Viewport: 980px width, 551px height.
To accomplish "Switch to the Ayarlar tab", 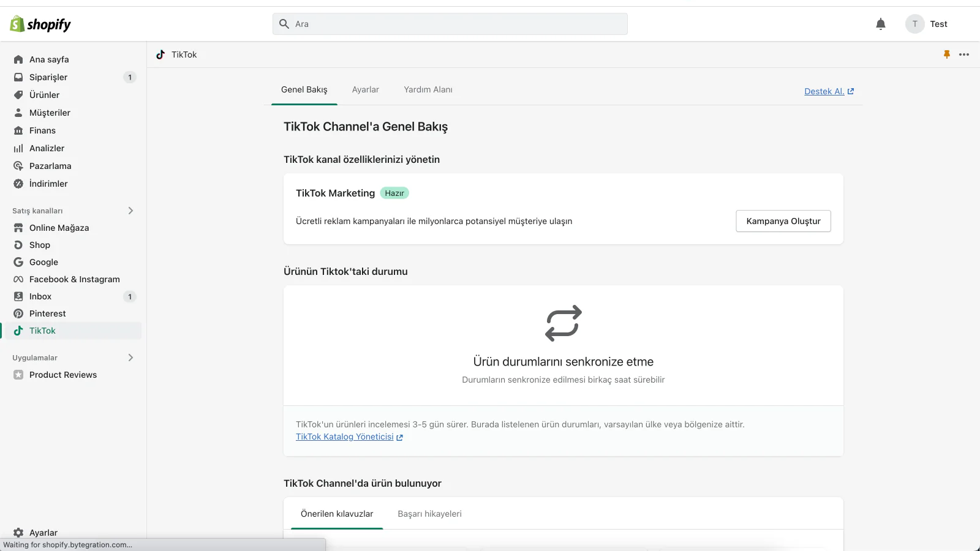I will (x=366, y=89).
